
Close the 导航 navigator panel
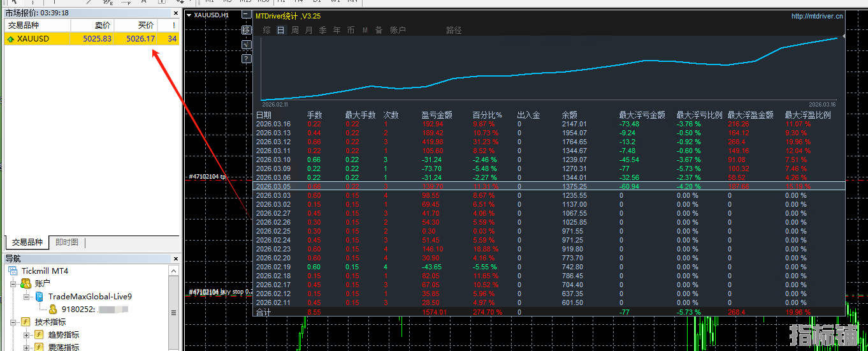tap(176, 258)
